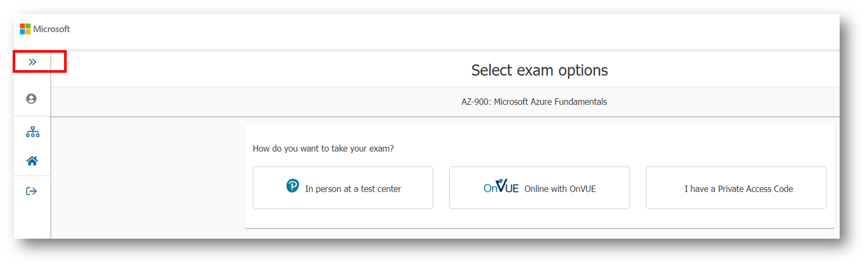Screen dimensions: 868x267
Task: Expand the sidebar with the double chevron
Action: point(32,62)
